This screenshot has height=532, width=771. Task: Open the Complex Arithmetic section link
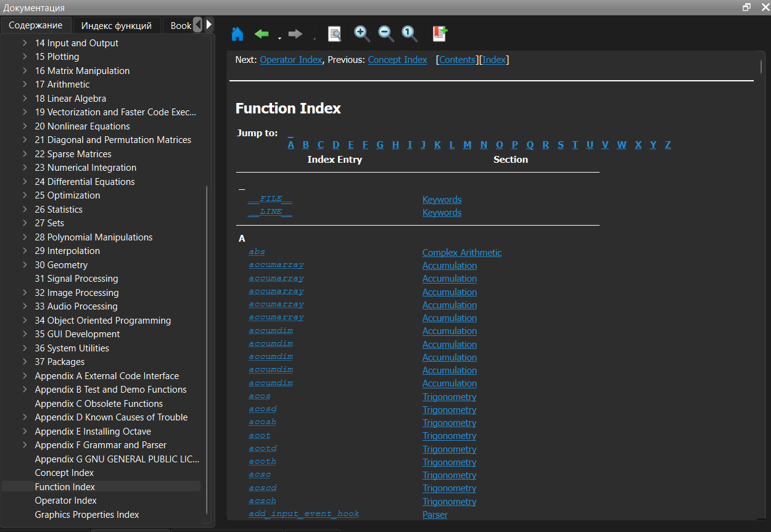click(462, 253)
